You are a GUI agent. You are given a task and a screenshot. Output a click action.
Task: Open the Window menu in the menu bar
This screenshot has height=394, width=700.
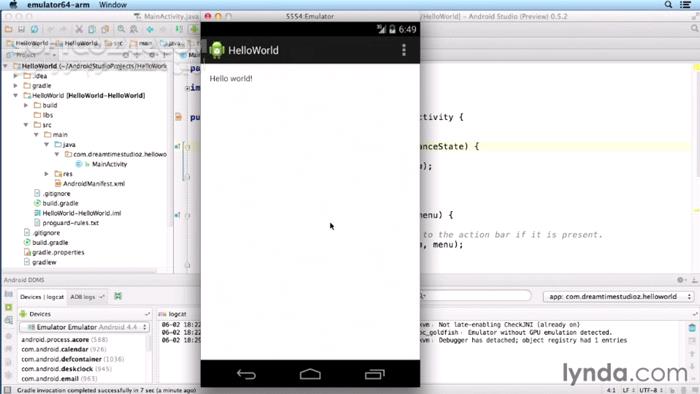[x=113, y=5]
